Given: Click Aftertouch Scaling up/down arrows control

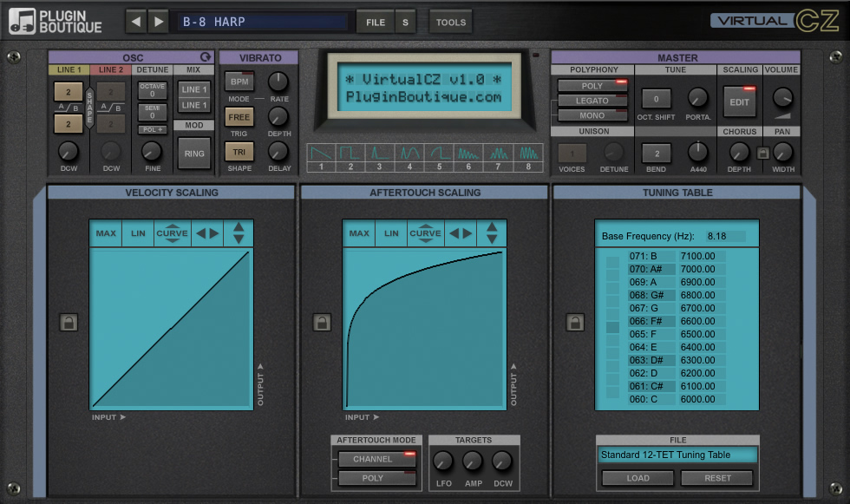Looking at the screenshot, I should point(492,233).
